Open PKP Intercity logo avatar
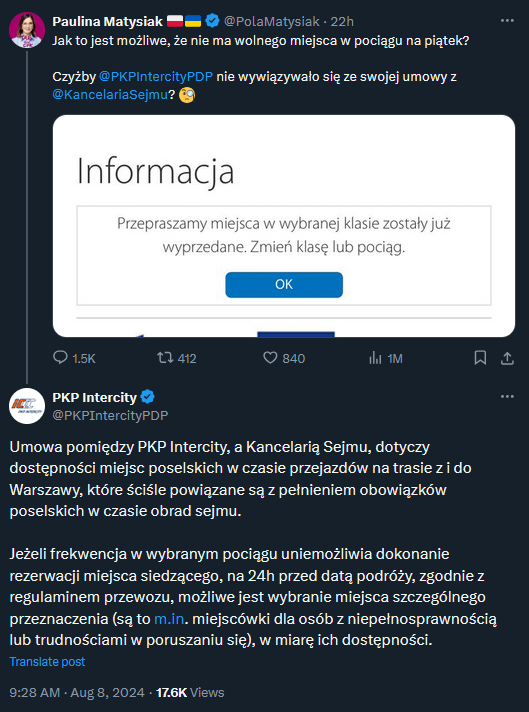Screen dimensions: 529x712 tap(27, 406)
